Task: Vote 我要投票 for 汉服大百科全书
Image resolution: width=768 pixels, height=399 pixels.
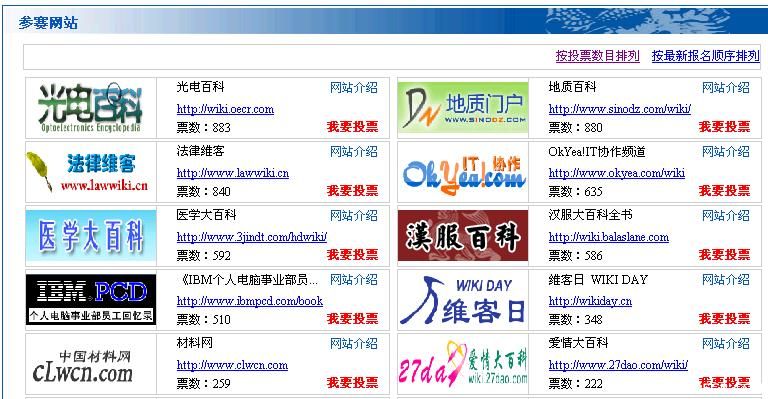Action: 724,255
